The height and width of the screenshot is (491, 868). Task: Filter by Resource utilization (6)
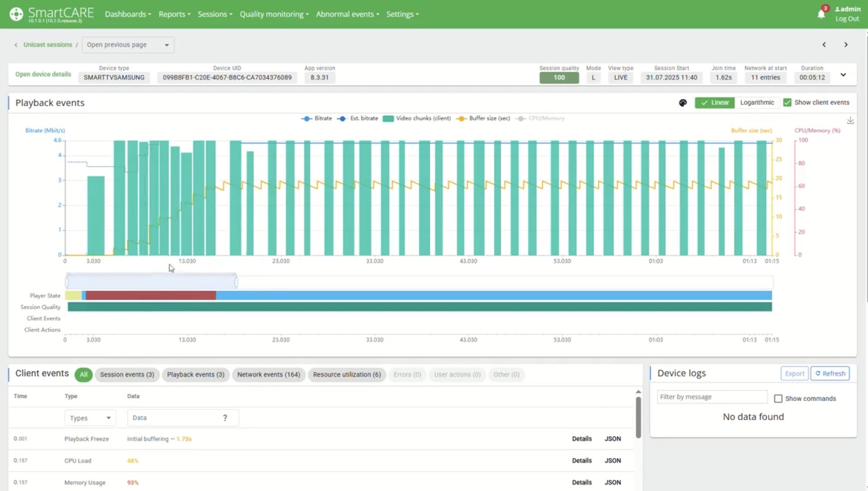click(347, 374)
